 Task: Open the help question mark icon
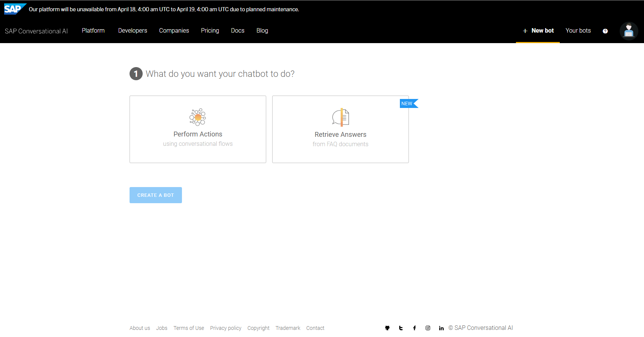coord(605,31)
